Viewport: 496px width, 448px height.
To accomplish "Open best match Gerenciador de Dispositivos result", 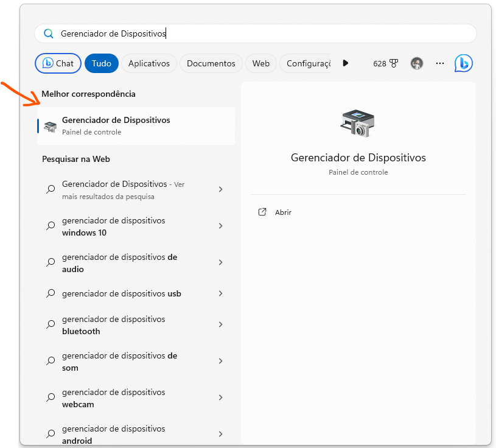I will click(136, 126).
